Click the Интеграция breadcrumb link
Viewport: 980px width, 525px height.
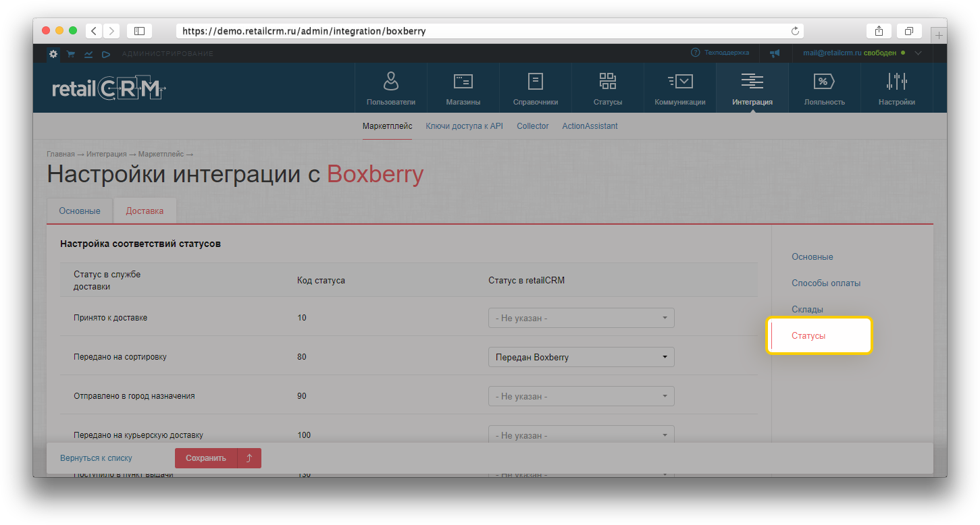click(106, 155)
